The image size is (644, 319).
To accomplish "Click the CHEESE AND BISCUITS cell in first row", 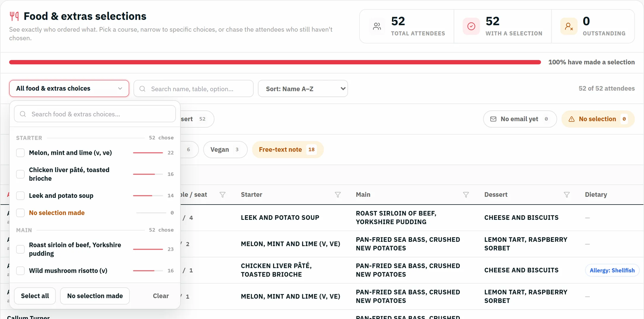I will [521, 217].
